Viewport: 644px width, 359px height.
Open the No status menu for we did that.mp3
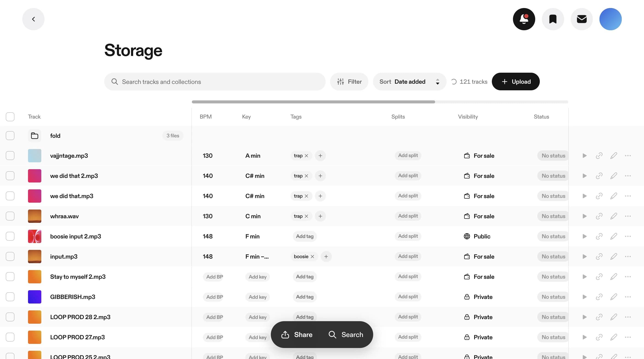tap(553, 196)
